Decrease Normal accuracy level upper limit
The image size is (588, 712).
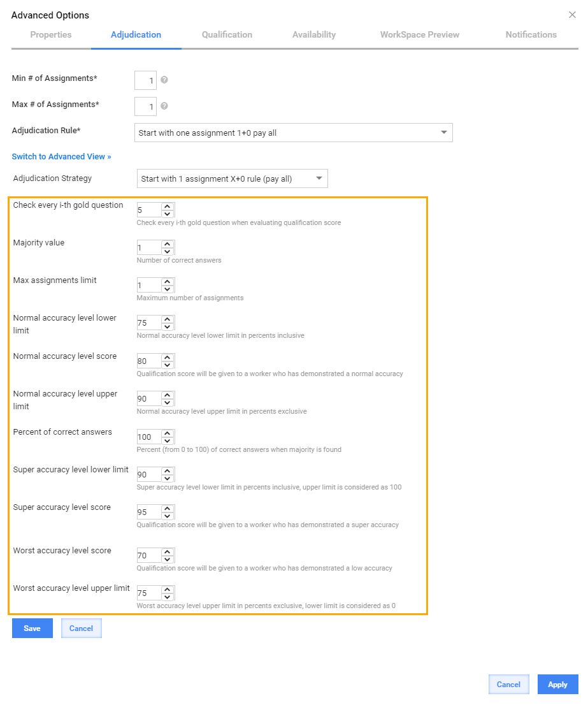pyautogui.click(x=168, y=403)
